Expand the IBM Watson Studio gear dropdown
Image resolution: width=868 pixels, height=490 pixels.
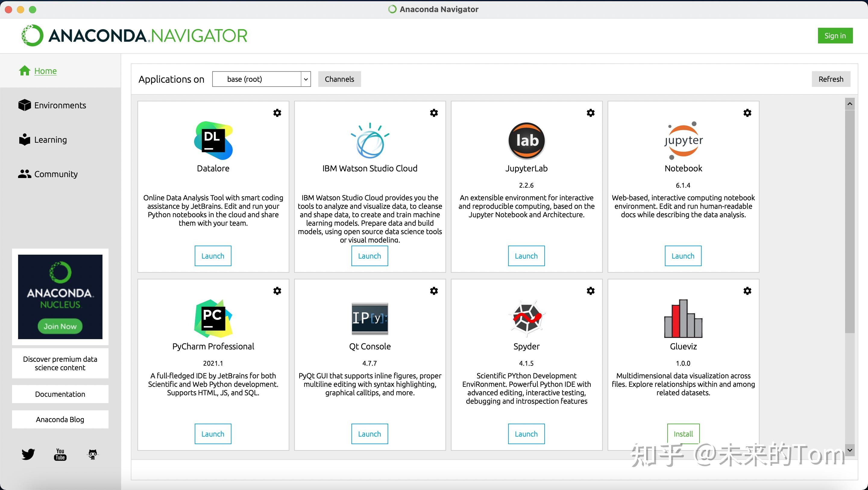(434, 113)
